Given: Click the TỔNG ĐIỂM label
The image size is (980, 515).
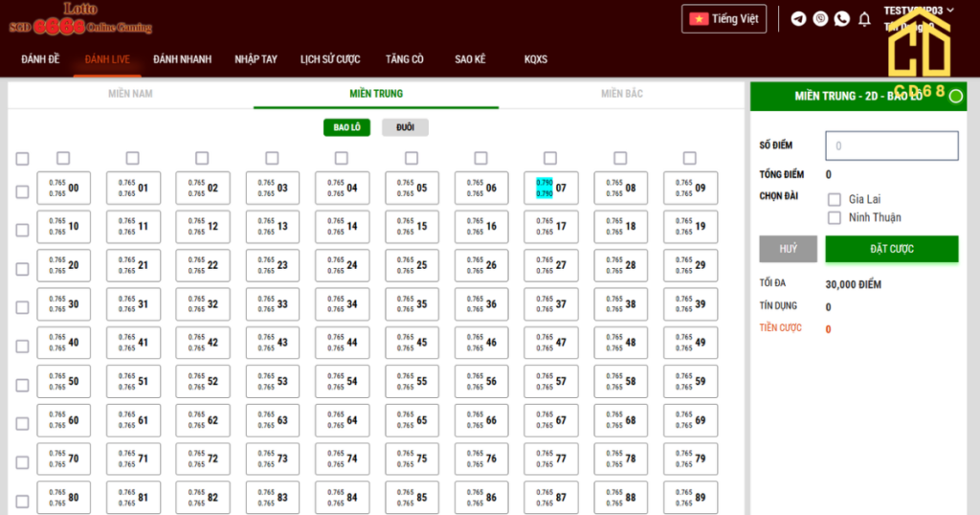Looking at the screenshot, I should pos(781,174).
